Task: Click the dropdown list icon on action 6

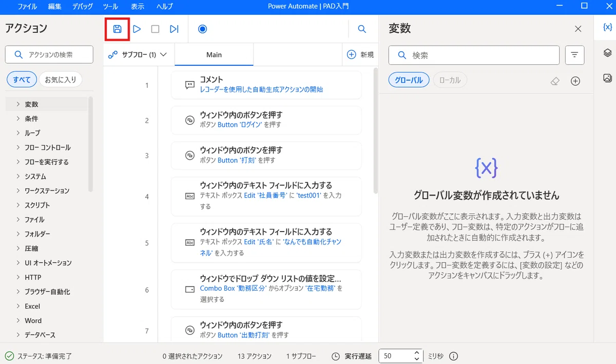Action: (x=189, y=290)
